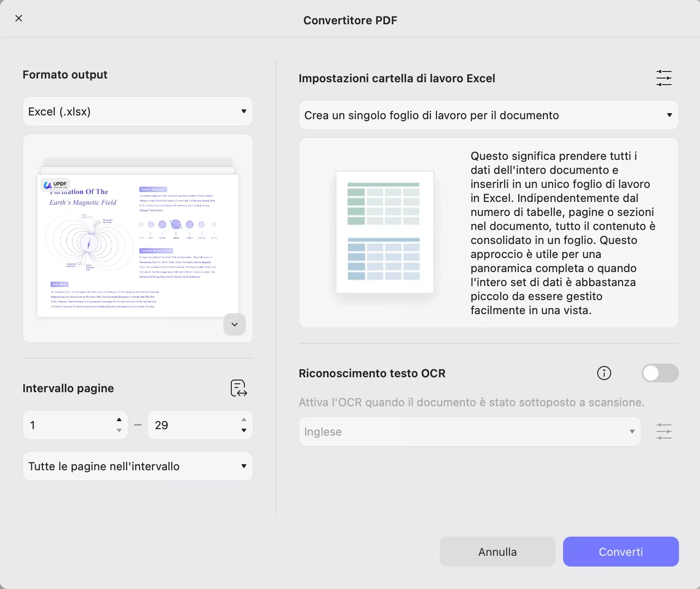The image size is (700, 589).
Task: Expand the preview chevron button
Action: point(235,324)
